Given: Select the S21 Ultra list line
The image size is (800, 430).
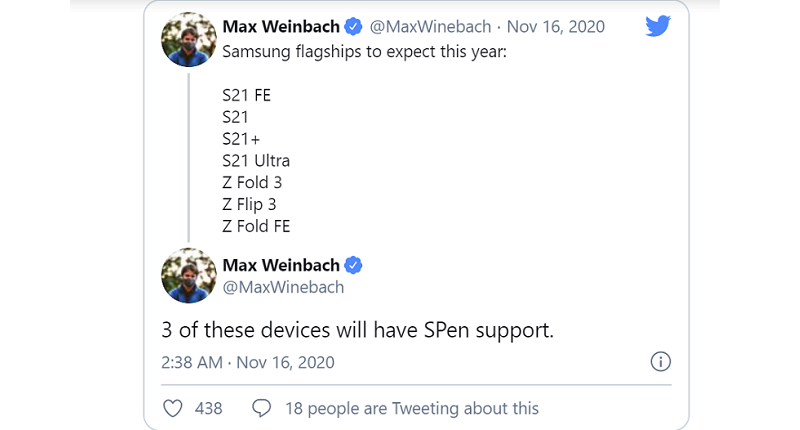Looking at the screenshot, I should pyautogui.click(x=256, y=161).
